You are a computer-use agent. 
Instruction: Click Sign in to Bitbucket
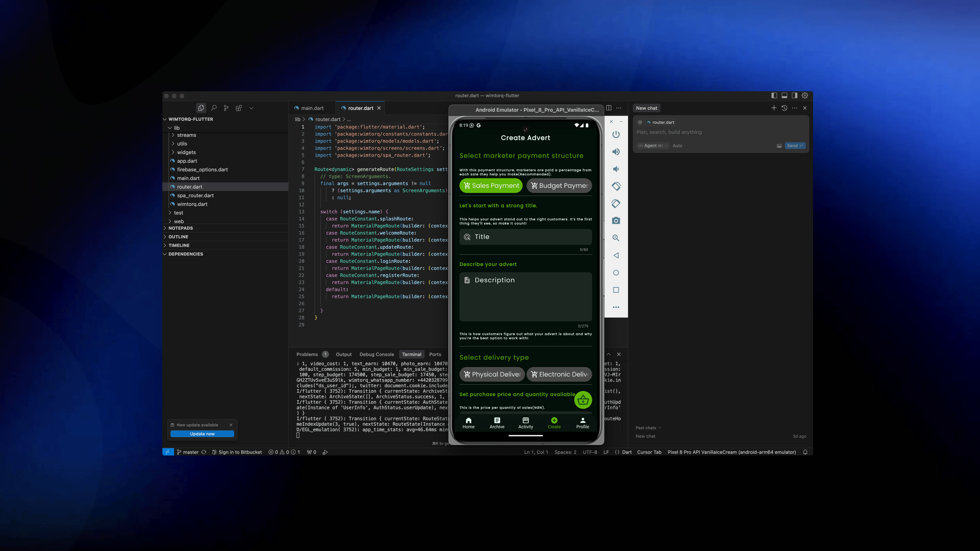coord(237,452)
